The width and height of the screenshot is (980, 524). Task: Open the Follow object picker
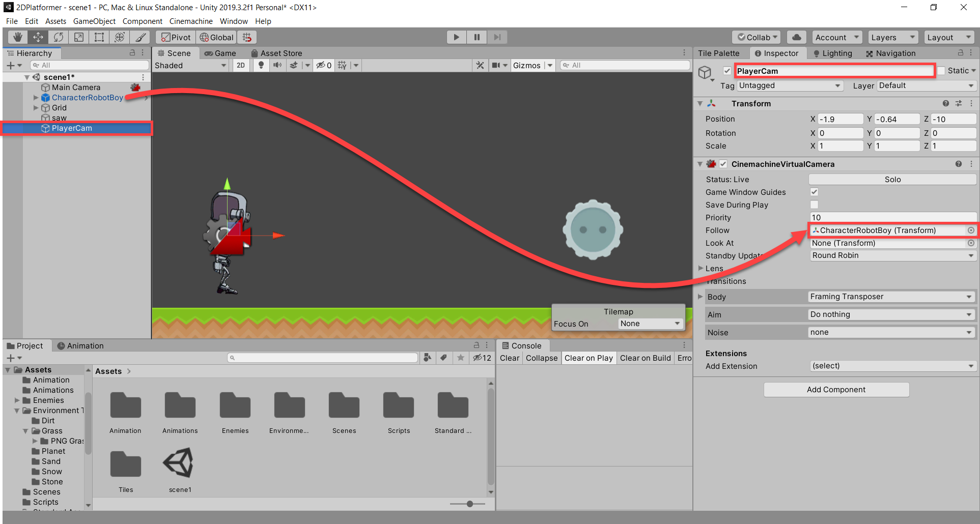click(x=971, y=230)
